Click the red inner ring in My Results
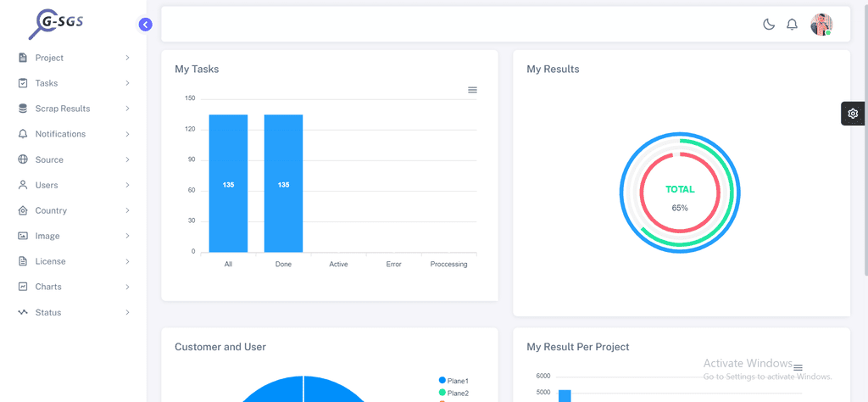Screen dimensions: 868x402 point(643,193)
